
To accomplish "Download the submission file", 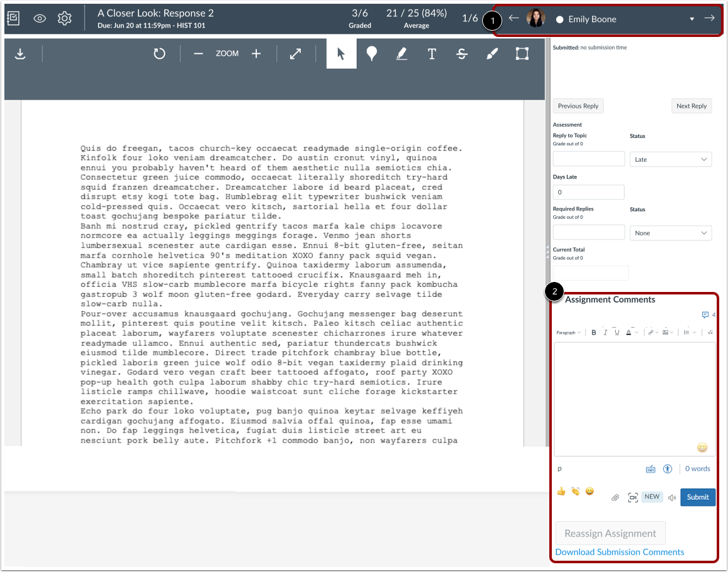I will [20, 53].
